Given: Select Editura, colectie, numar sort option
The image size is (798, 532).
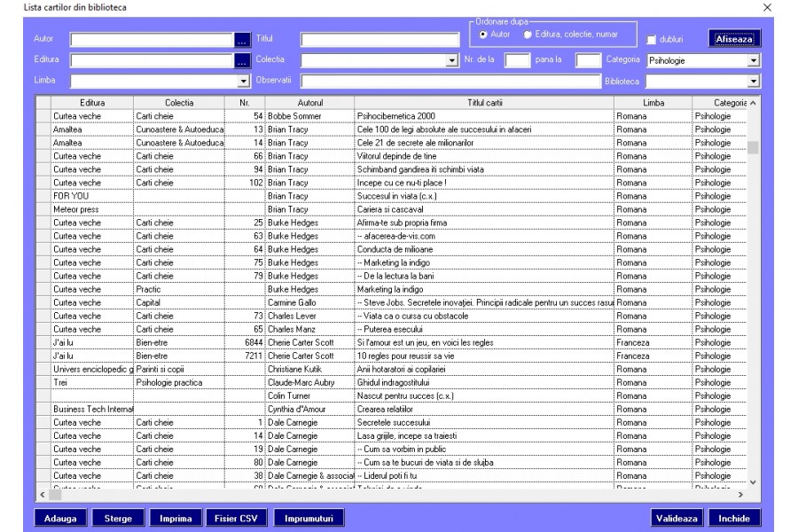Looking at the screenshot, I should tap(528, 34).
